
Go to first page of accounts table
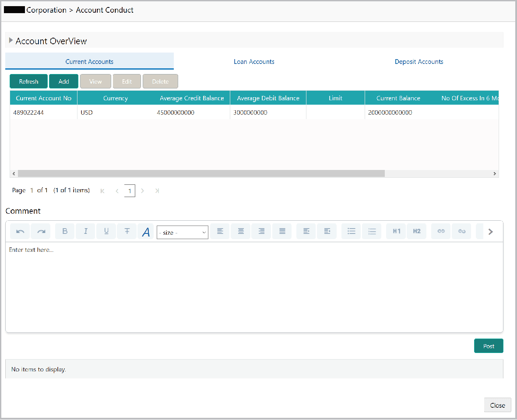[102, 191]
